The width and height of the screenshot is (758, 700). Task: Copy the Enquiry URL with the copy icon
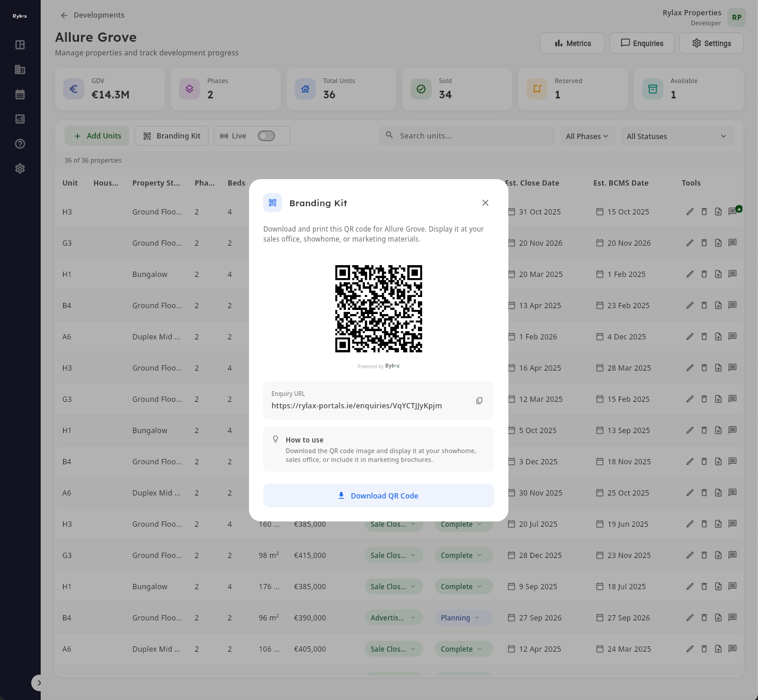click(479, 401)
